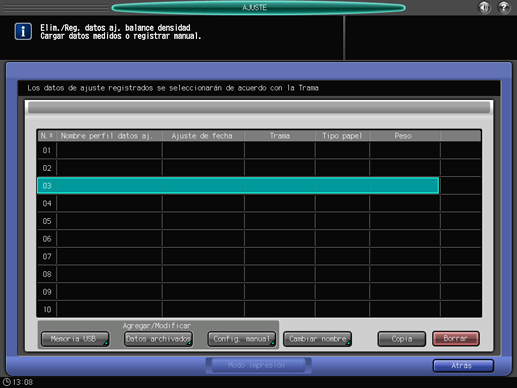Viewport: 517px width, 388px height.
Task: Click Cambiar nombre button
Action: [317, 339]
